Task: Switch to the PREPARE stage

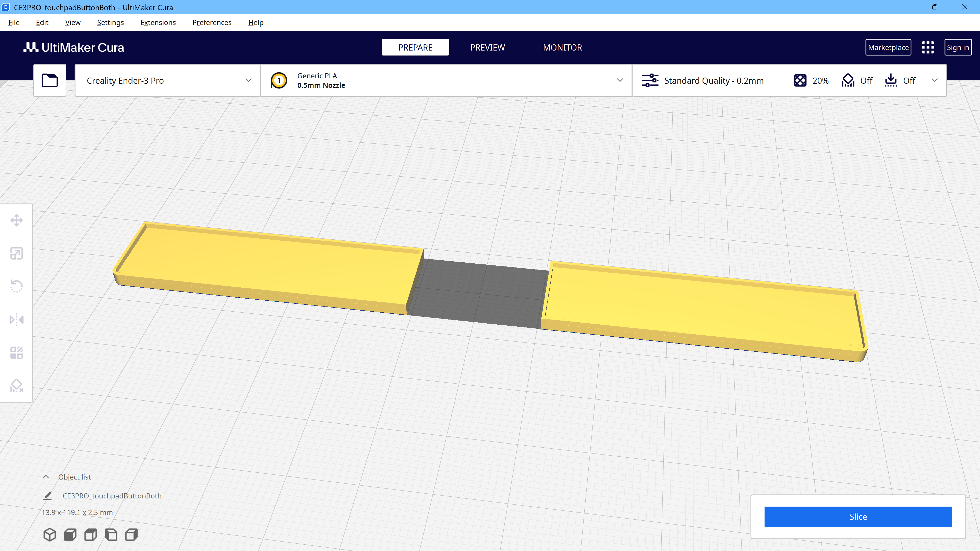Action: pyautogui.click(x=415, y=47)
